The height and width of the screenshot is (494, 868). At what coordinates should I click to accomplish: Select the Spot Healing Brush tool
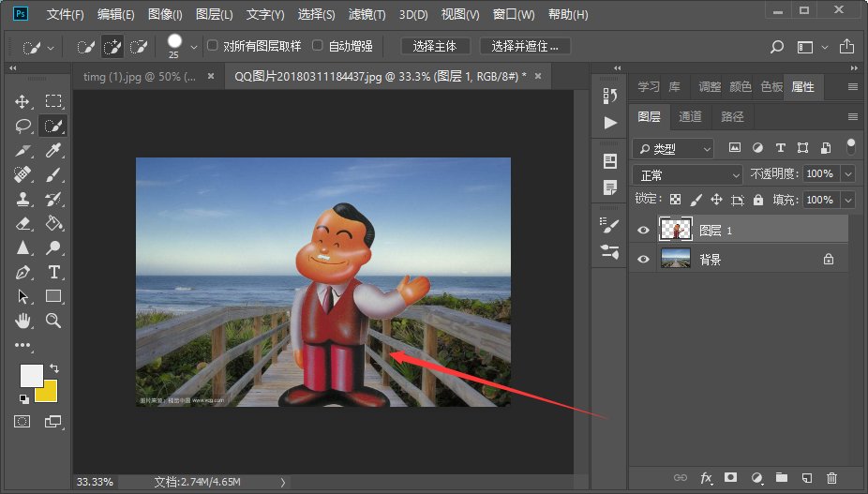coord(22,174)
